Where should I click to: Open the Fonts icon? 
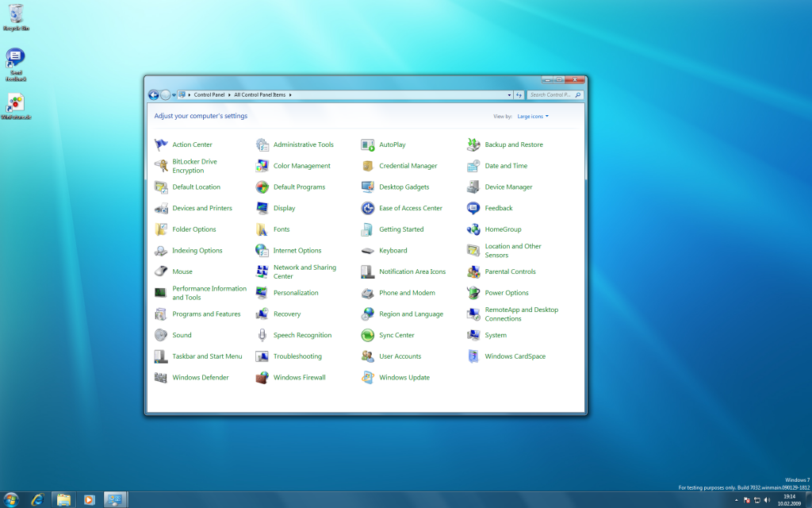pyautogui.click(x=262, y=229)
